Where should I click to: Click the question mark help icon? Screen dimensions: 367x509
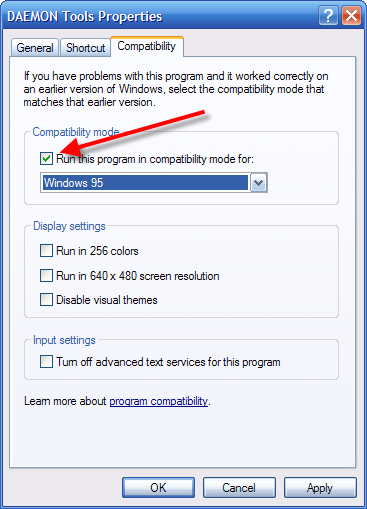(328, 16)
